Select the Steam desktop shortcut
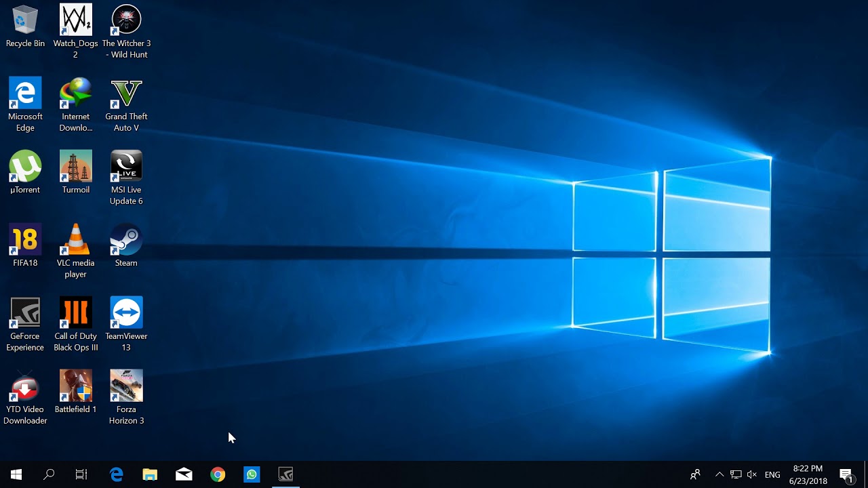Image resolution: width=868 pixels, height=488 pixels. coord(126,245)
